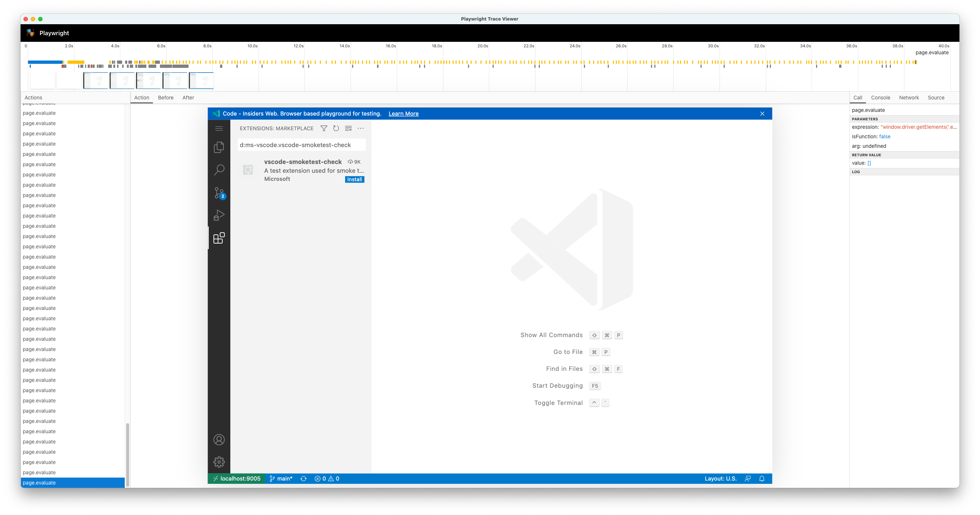Click the Layout: U.S. status item
The width and height of the screenshot is (980, 515).
pyautogui.click(x=721, y=479)
